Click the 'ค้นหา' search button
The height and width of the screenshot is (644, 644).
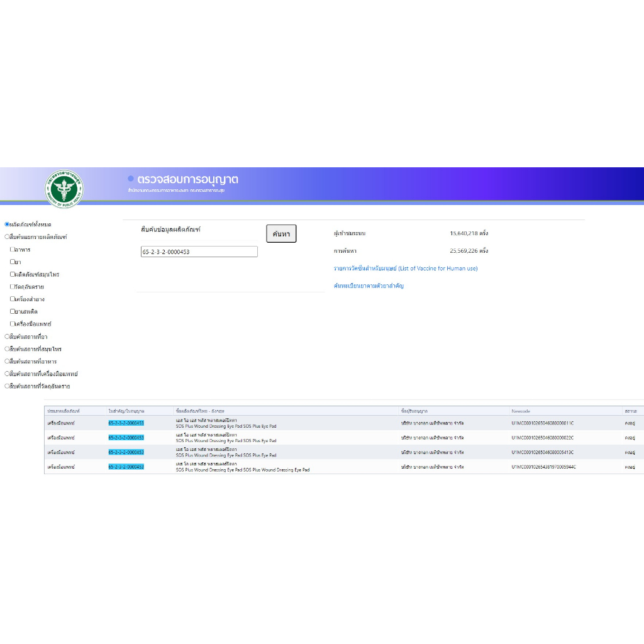281,234
